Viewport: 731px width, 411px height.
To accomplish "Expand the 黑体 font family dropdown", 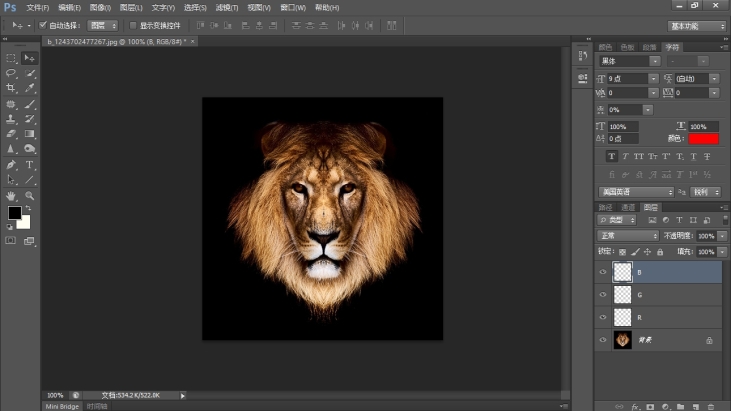I will point(629,61).
